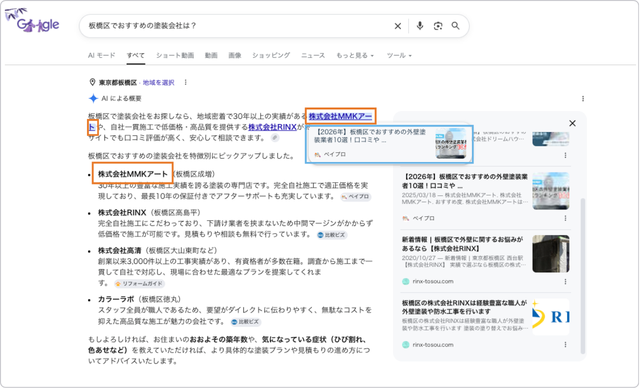640x388 pixels.
Task: Click the ペイプロ favicon in the side panel
Action: [405, 218]
